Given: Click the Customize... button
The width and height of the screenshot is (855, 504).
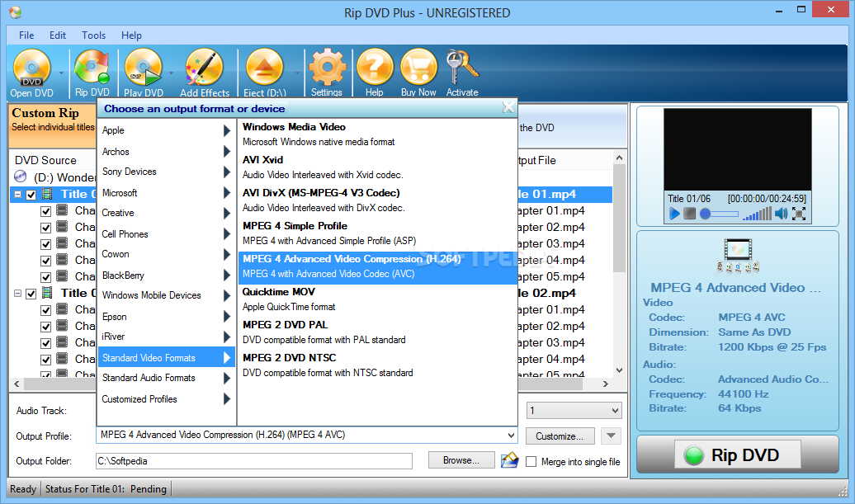Looking at the screenshot, I should [560, 436].
